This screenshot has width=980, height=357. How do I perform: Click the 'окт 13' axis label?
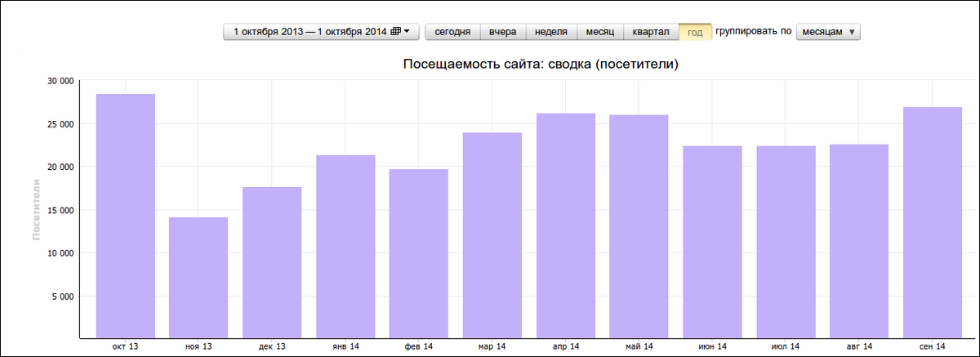pyautogui.click(x=125, y=347)
